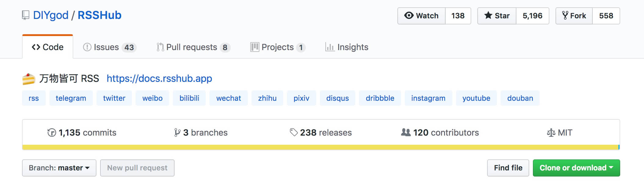Click the contributors people icon
Image resolution: width=644 pixels, height=182 pixels.
coord(406,132)
